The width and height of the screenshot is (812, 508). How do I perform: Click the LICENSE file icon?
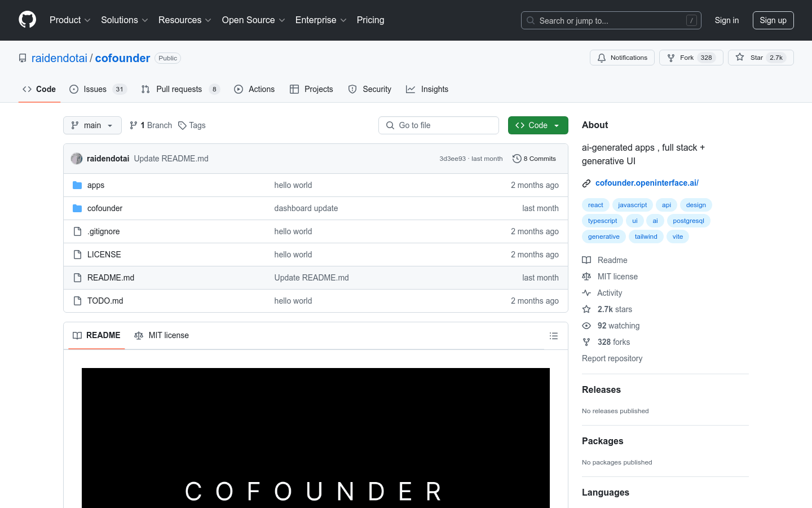pyautogui.click(x=77, y=255)
